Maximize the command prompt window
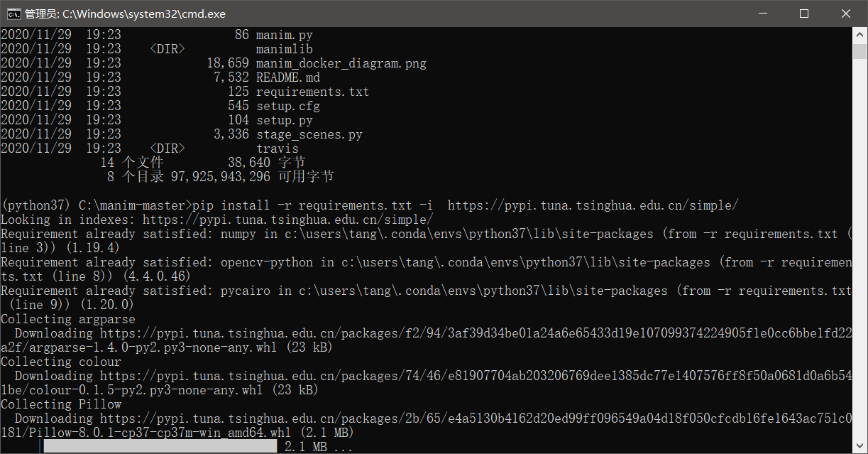868x454 pixels. point(804,13)
